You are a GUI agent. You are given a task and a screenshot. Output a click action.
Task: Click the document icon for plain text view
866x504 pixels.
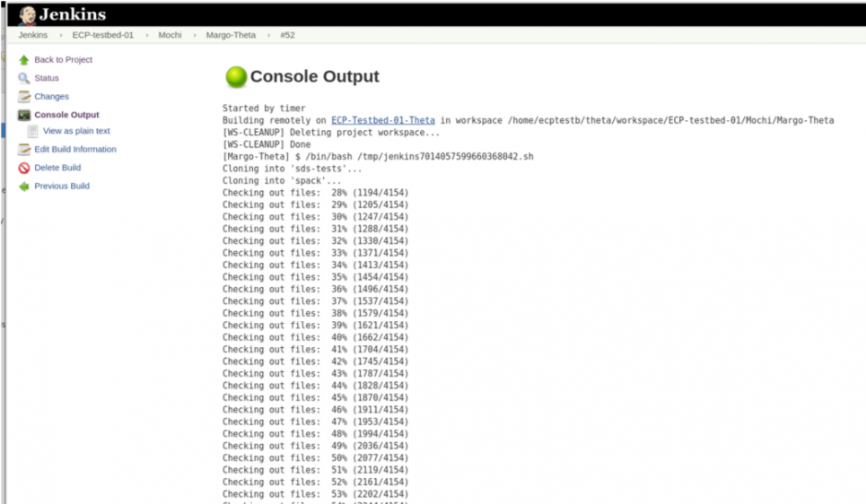pos(33,131)
